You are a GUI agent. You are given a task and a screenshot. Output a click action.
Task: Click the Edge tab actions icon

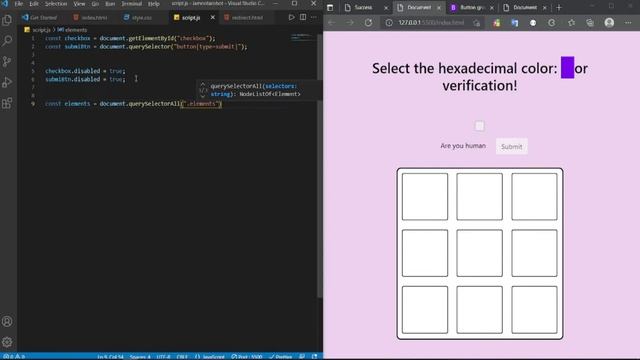tap(330, 7)
